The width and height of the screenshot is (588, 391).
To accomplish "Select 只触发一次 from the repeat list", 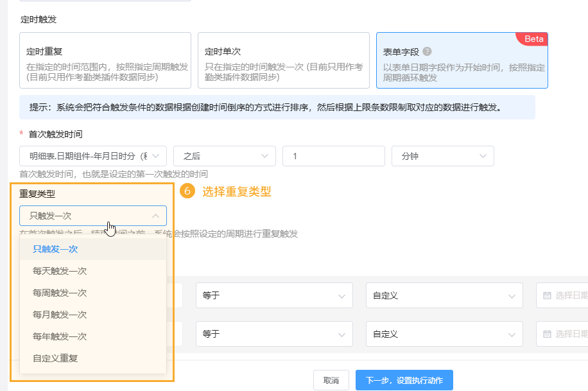I will [55, 249].
